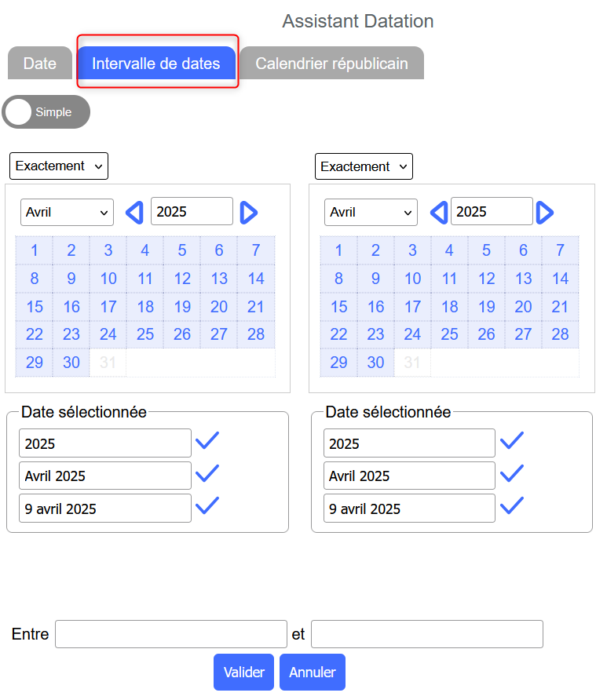Click next year arrow in right calendar
The height and width of the screenshot is (700, 607).
544,213
